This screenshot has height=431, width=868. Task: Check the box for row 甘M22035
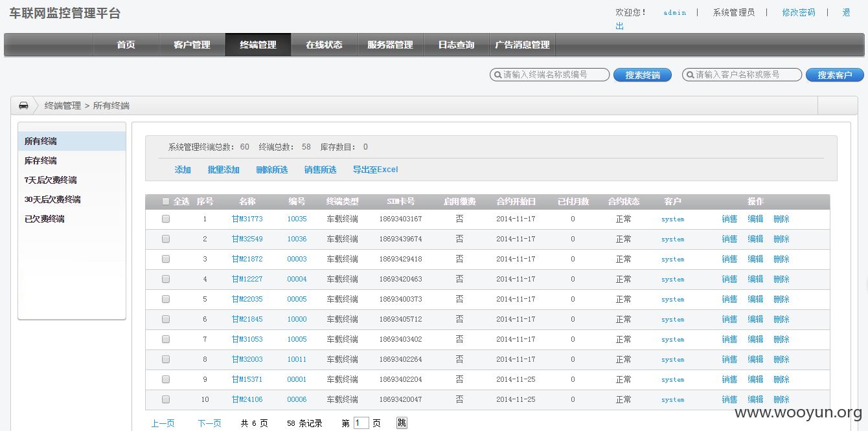(x=166, y=299)
